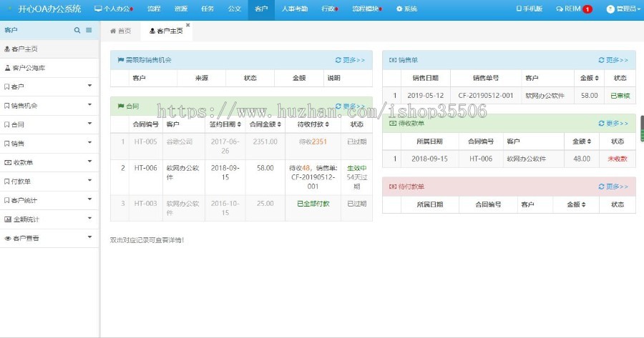Click the money icon in 销售单 panel header

point(393,60)
